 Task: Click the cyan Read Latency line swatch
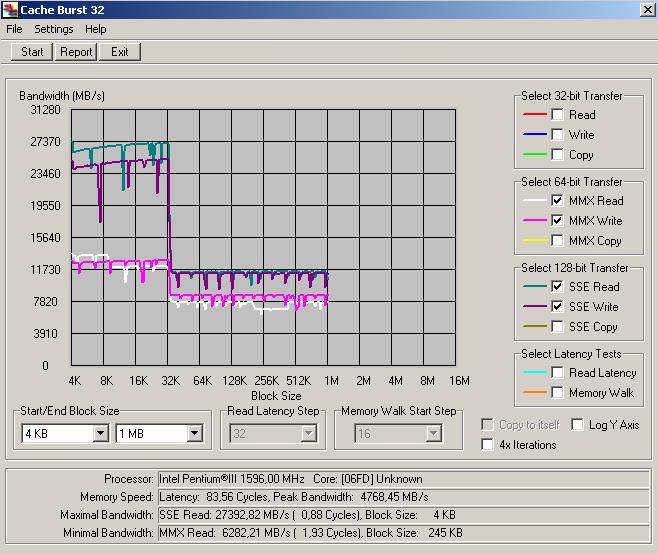pyautogui.click(x=535, y=372)
